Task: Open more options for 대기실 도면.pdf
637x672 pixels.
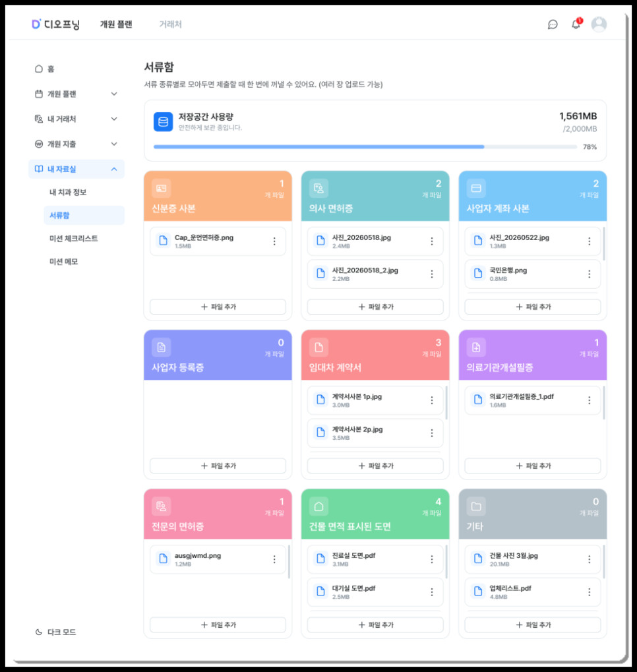Action: point(432,592)
